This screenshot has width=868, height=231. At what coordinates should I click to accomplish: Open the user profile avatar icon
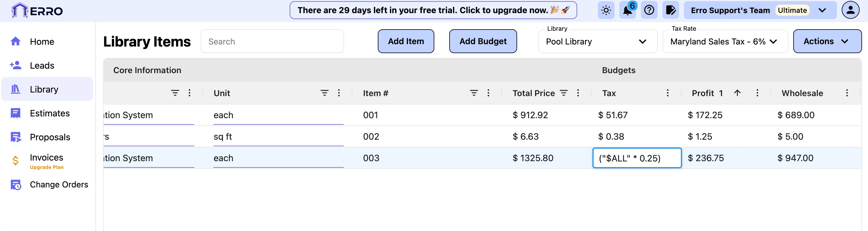[x=850, y=10]
